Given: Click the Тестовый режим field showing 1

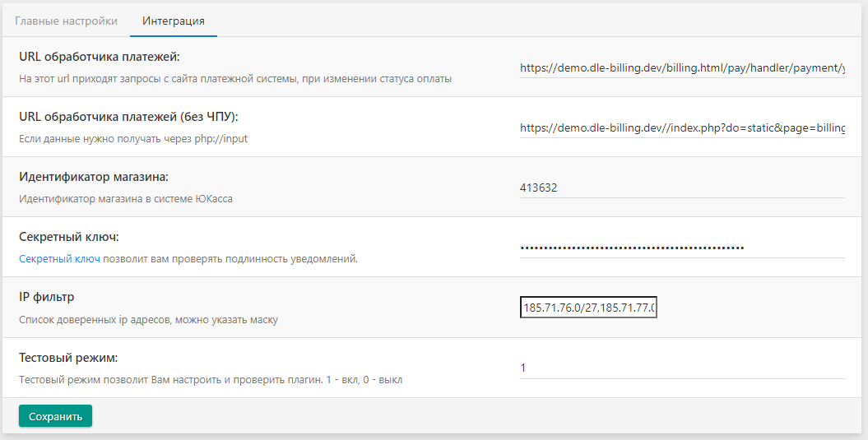Looking at the screenshot, I should pos(681,368).
